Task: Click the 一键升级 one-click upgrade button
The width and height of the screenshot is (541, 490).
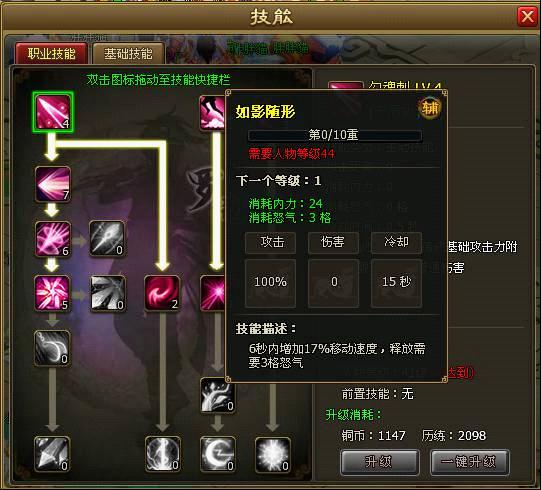Action: coord(469,462)
